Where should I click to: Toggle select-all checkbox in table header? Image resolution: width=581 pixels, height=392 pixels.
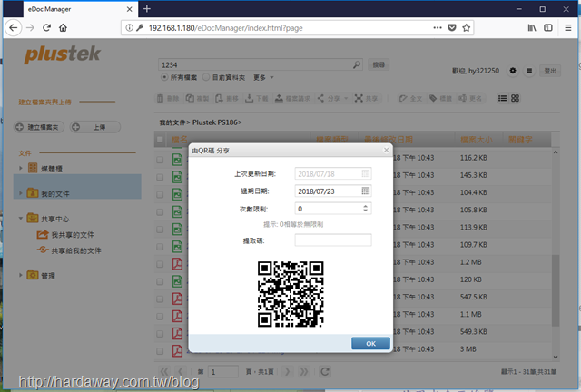click(x=160, y=140)
